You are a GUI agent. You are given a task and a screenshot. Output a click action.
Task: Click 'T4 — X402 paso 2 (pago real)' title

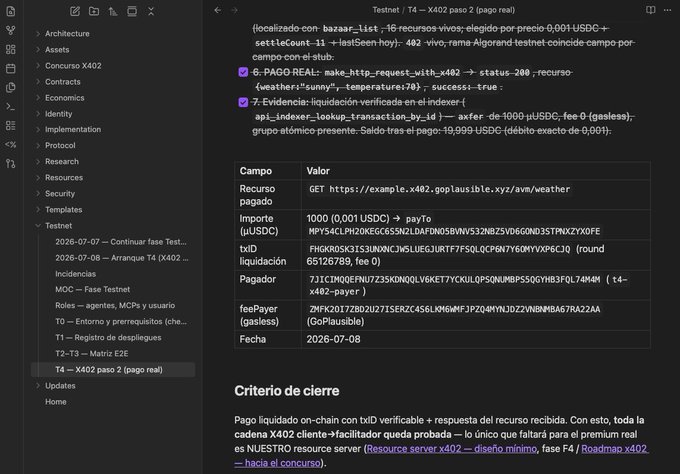tap(461, 10)
